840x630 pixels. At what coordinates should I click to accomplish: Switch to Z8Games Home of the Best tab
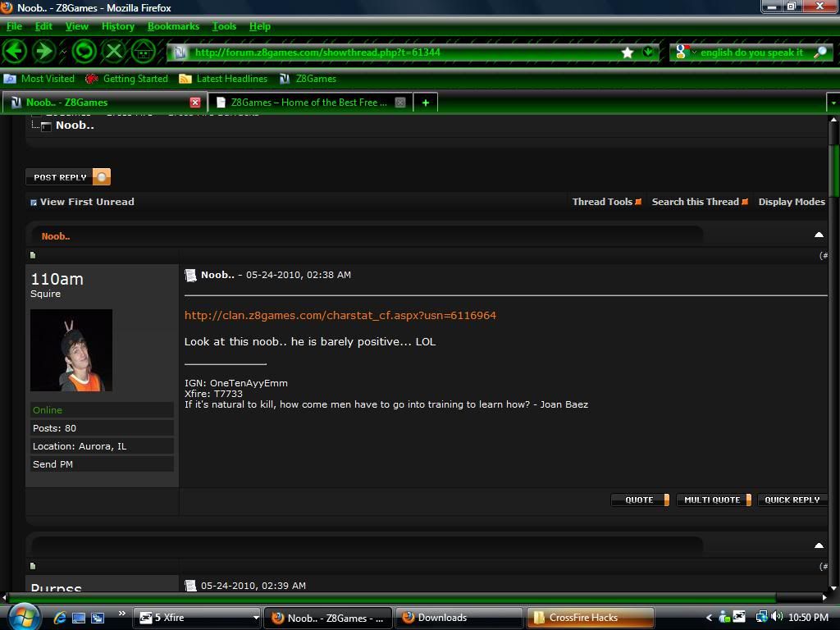point(308,103)
